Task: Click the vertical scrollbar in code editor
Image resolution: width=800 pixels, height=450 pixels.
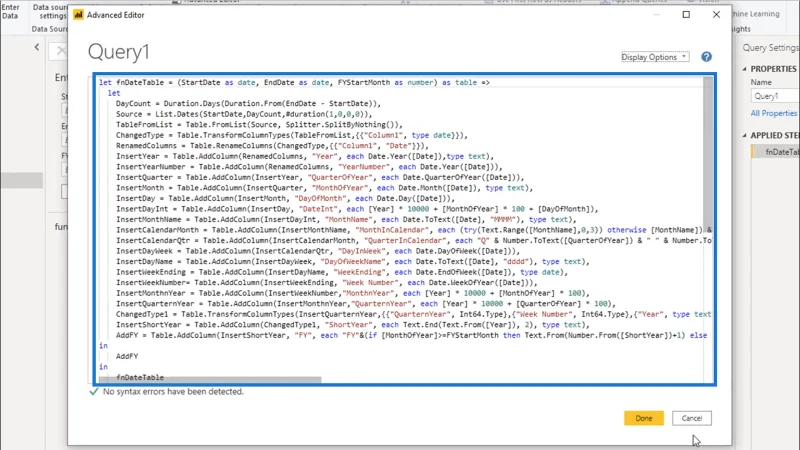Action: tap(708, 156)
